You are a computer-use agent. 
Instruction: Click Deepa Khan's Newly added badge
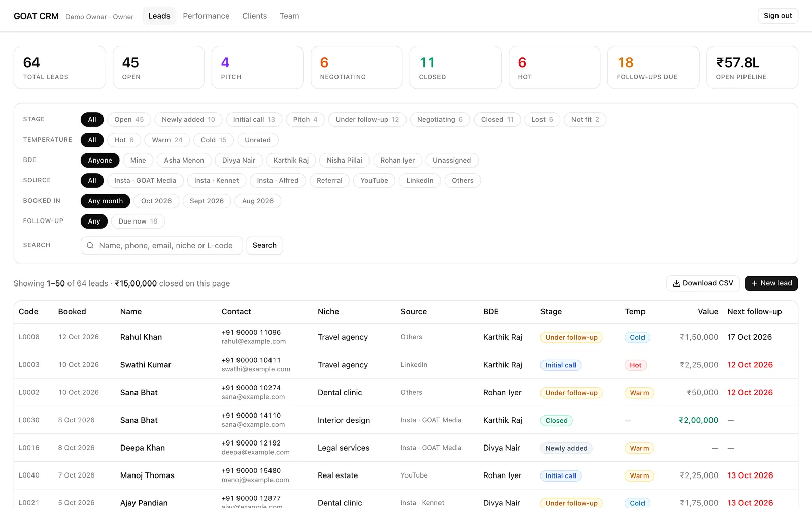coord(566,448)
